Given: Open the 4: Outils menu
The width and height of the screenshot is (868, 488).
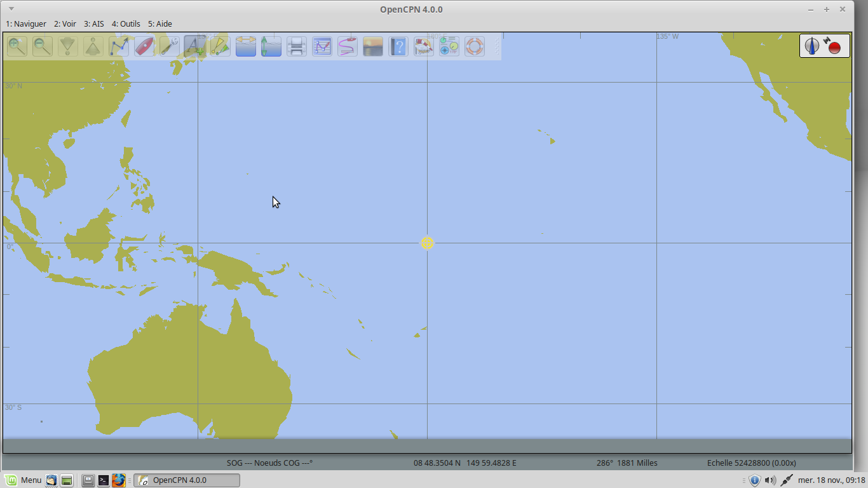Looking at the screenshot, I should (x=126, y=24).
